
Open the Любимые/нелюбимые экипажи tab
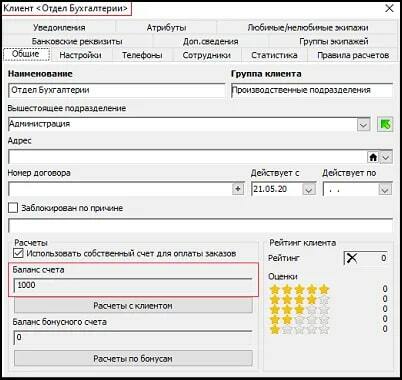click(308, 27)
